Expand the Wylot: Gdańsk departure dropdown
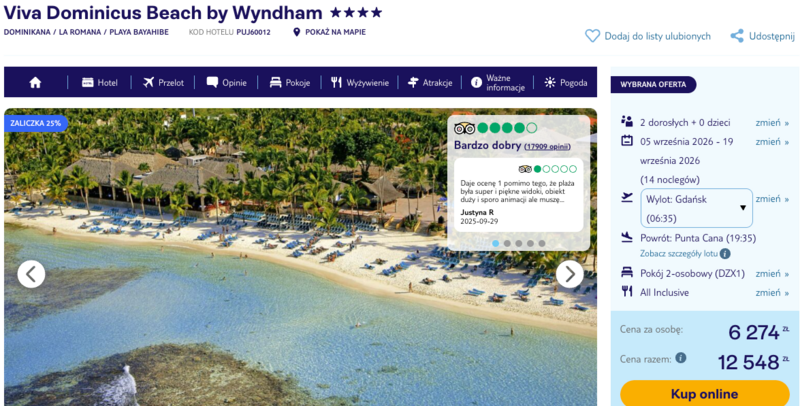The height and width of the screenshot is (406, 800). (696, 208)
